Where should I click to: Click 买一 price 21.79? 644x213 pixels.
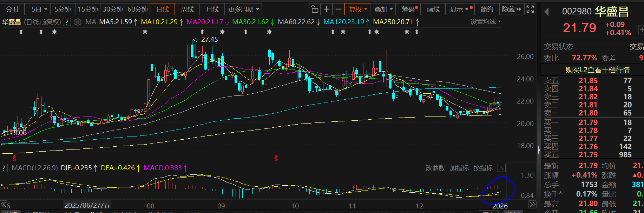click(x=588, y=122)
